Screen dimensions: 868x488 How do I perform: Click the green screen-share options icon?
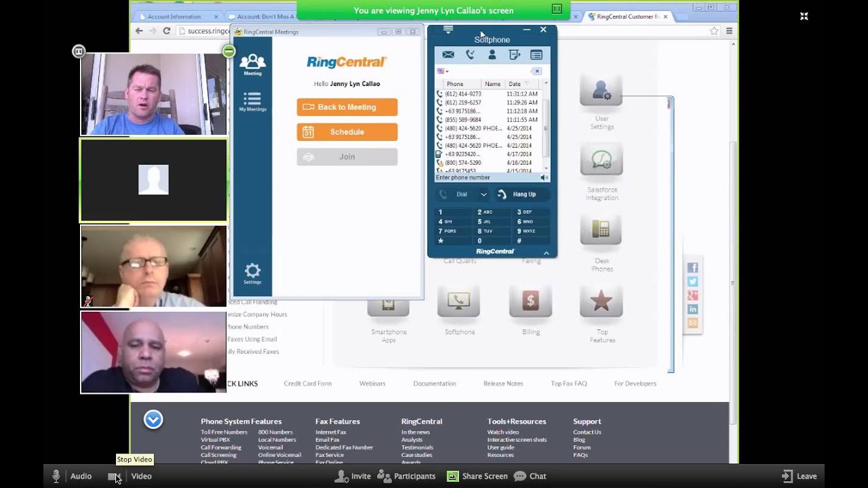click(556, 9)
